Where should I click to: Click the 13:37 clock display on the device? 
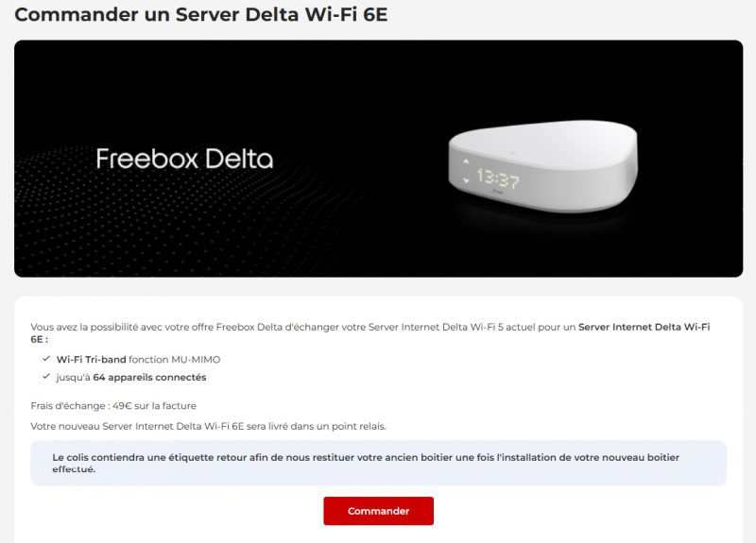coord(499,178)
